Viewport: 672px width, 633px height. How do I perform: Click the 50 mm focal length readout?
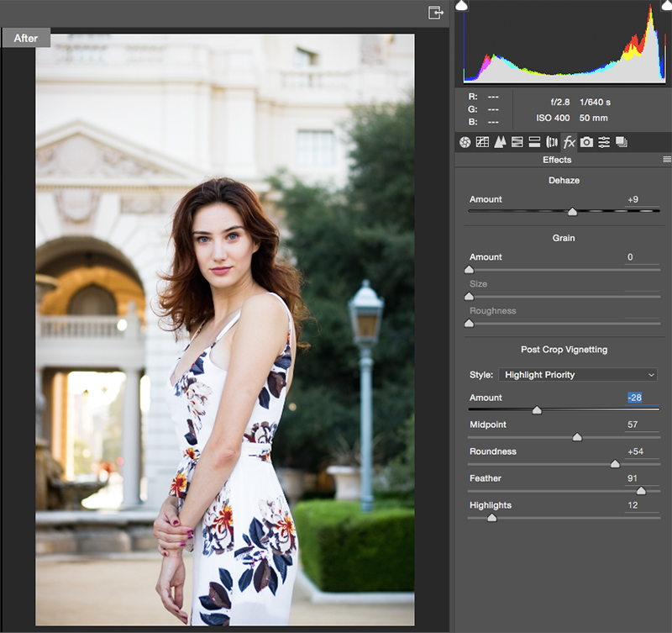coord(594,118)
